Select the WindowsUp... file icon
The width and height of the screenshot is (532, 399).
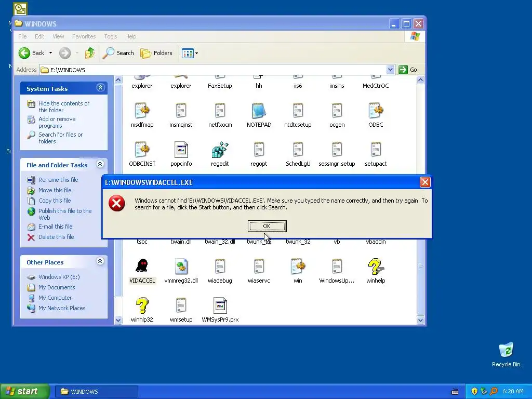(337, 267)
